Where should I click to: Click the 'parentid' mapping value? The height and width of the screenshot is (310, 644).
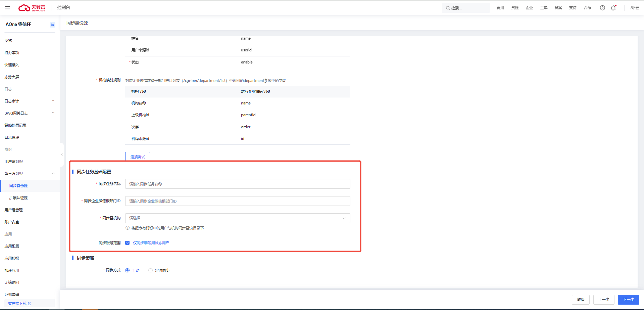click(x=248, y=115)
